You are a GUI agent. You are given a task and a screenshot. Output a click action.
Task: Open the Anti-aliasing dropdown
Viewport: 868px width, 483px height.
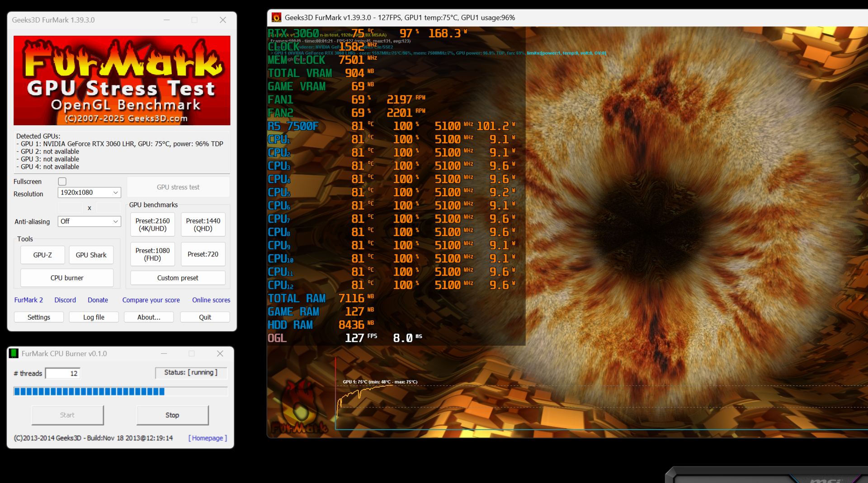[89, 221]
